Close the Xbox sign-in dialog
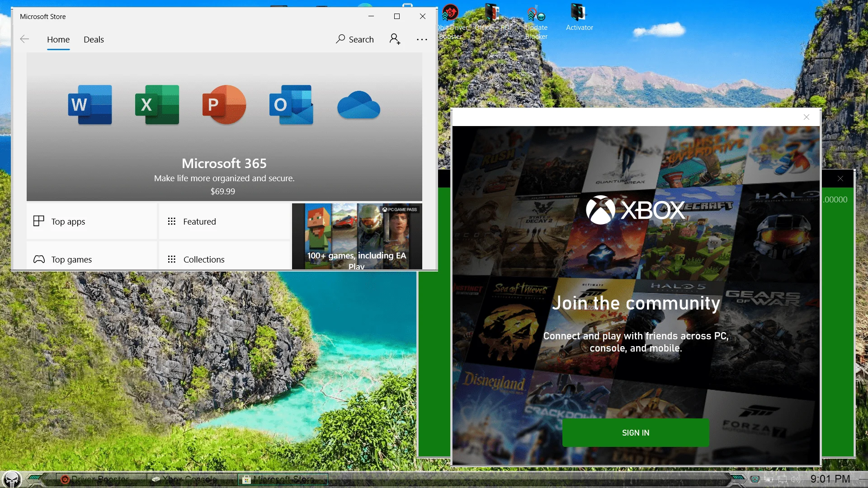868x488 pixels. click(x=807, y=117)
